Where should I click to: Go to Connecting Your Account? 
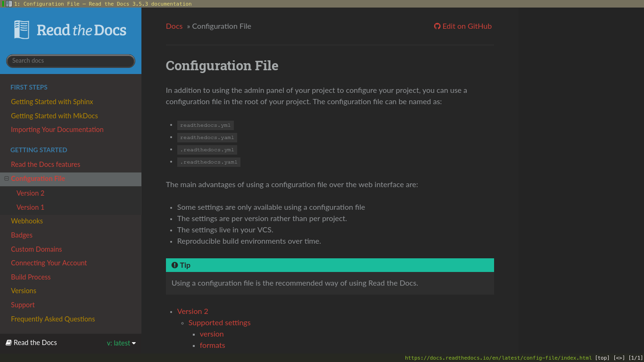[x=49, y=263]
